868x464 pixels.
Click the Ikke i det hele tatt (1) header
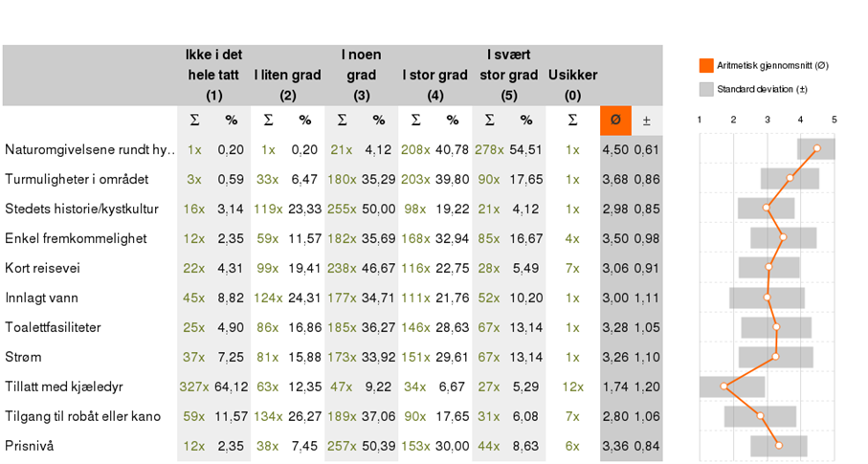click(x=213, y=75)
